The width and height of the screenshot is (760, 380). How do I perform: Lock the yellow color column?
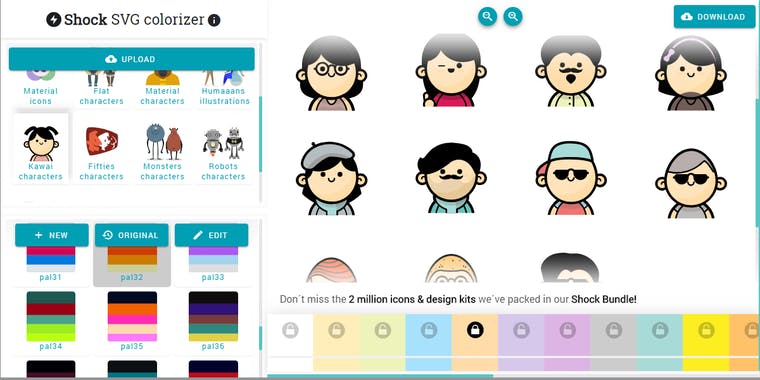coord(706,330)
